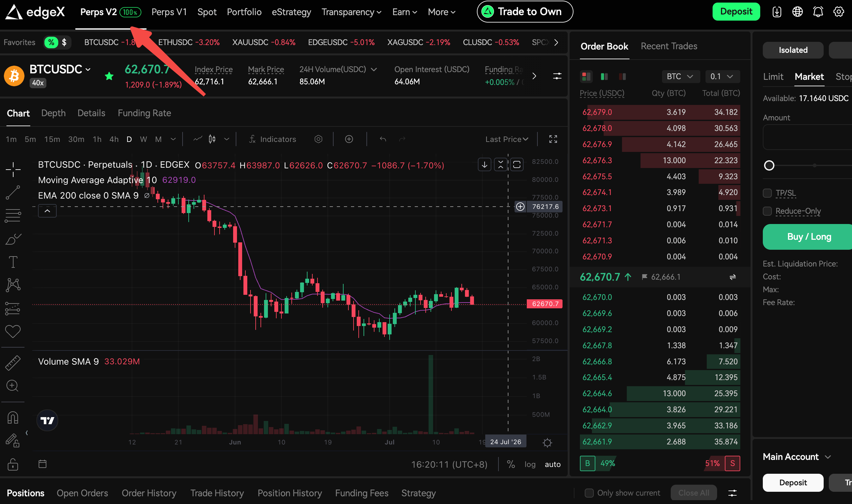Image resolution: width=852 pixels, height=504 pixels.
Task: Open market stats display settings
Action: [557, 76]
